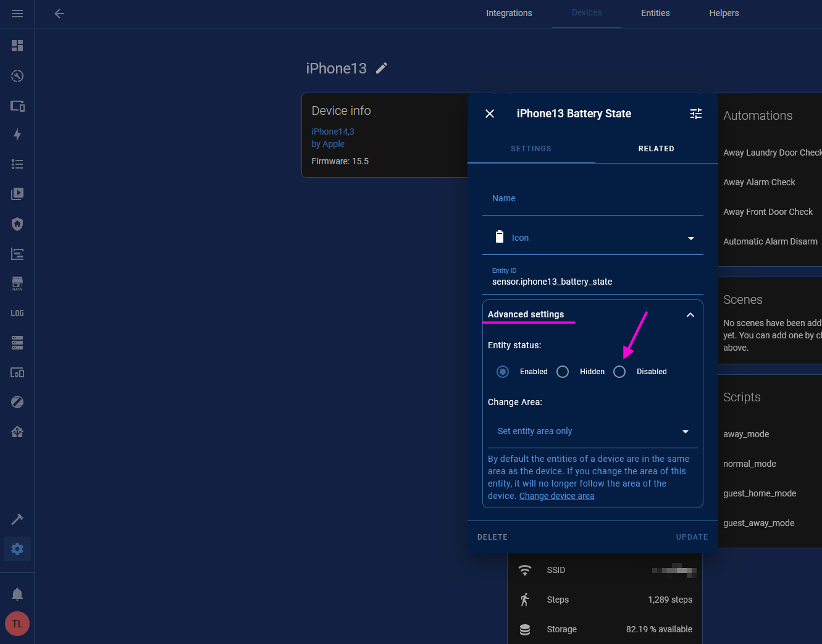
Task: Select the Disabled entity status
Action: pyautogui.click(x=619, y=372)
